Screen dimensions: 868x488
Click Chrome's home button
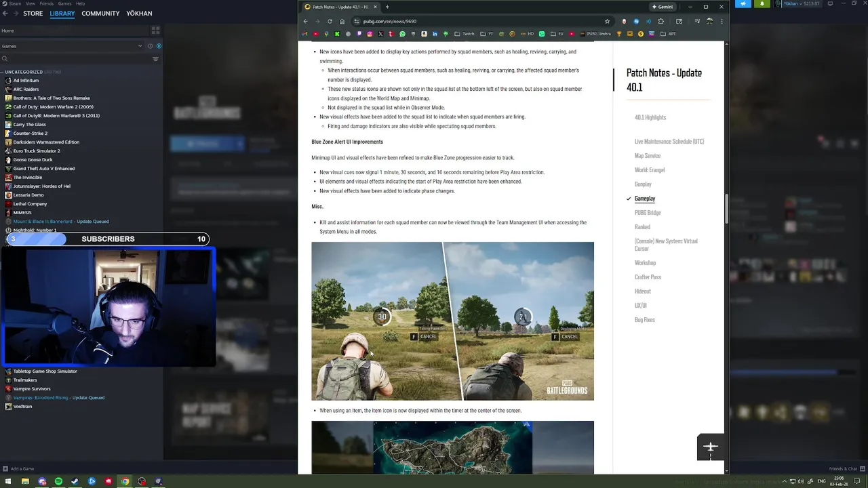click(342, 21)
